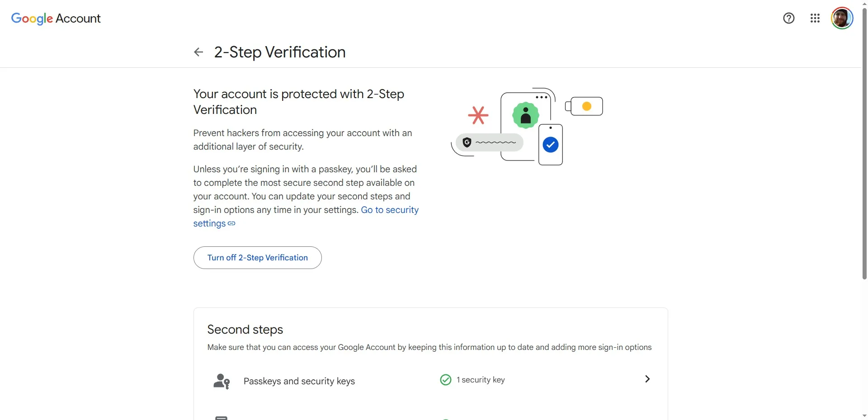Screen dimensions: 868x420
Task: Click the green check beside 1 security key
Action: coord(445,380)
